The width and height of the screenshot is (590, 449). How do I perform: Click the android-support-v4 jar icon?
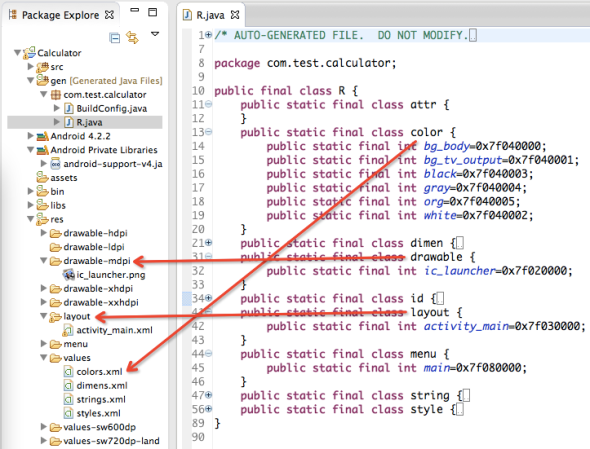[56, 164]
